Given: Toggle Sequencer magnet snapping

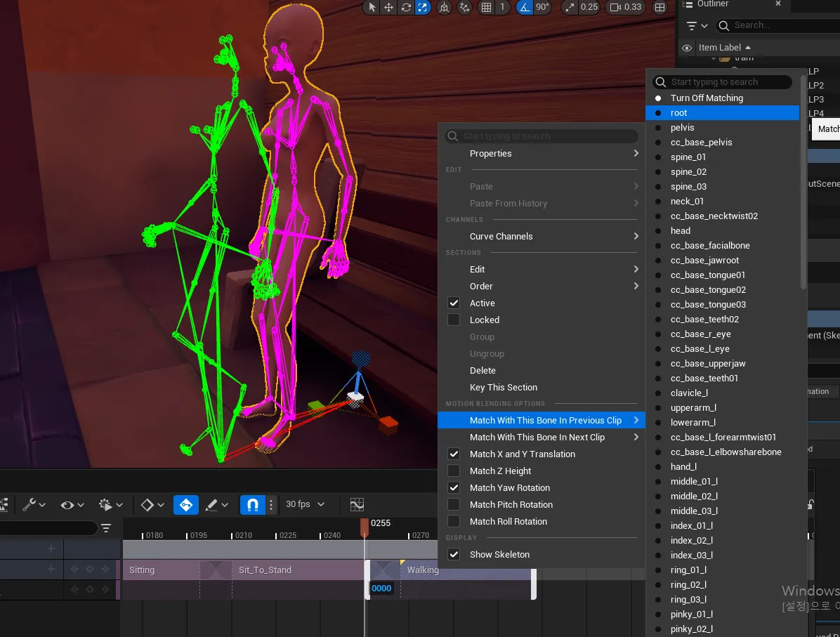Looking at the screenshot, I should pyautogui.click(x=252, y=505).
